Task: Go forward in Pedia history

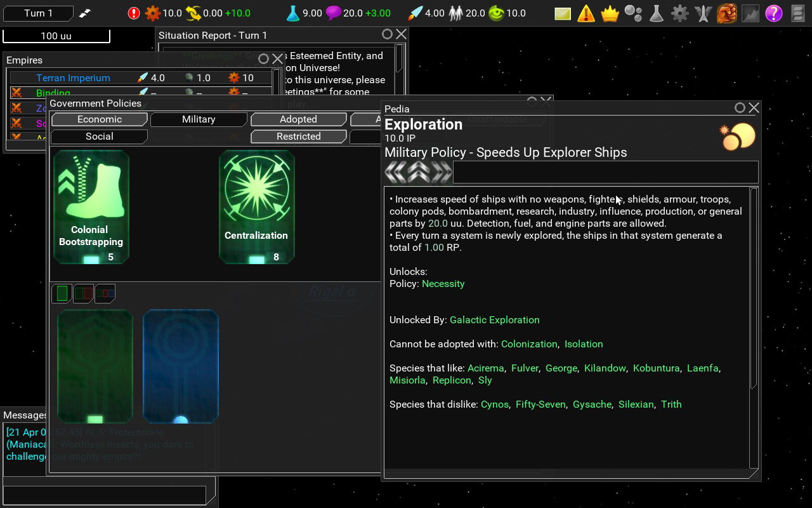Action: pos(441,171)
